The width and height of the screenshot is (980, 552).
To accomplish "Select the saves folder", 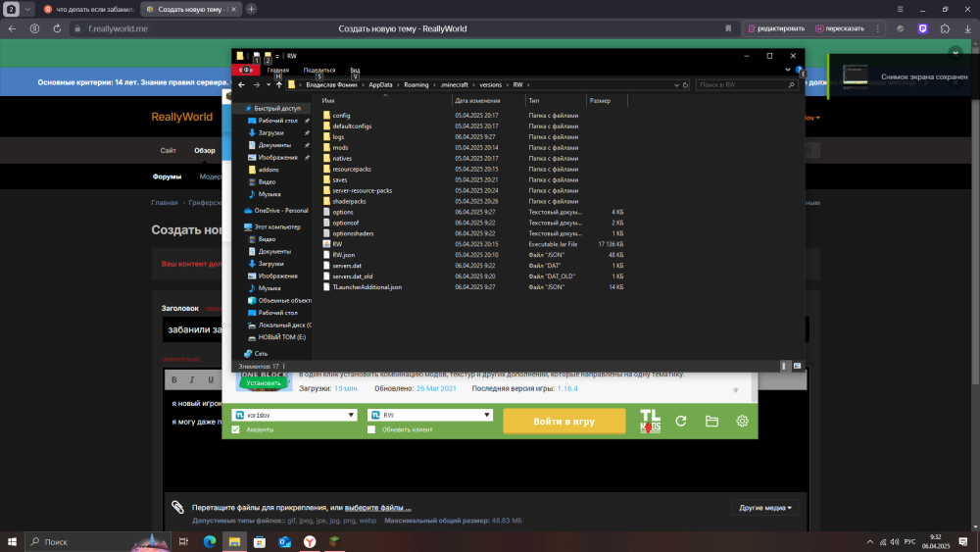I will pos(340,180).
